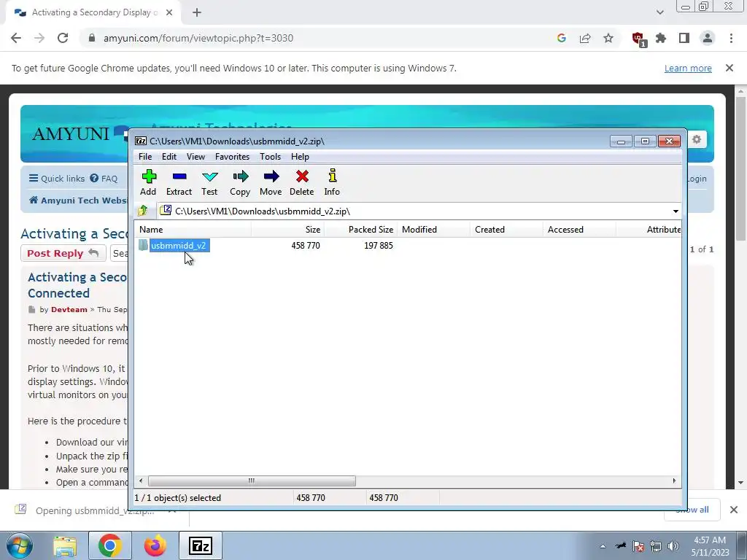
Task: Open the File menu in 7-Zip
Action: [x=145, y=157]
